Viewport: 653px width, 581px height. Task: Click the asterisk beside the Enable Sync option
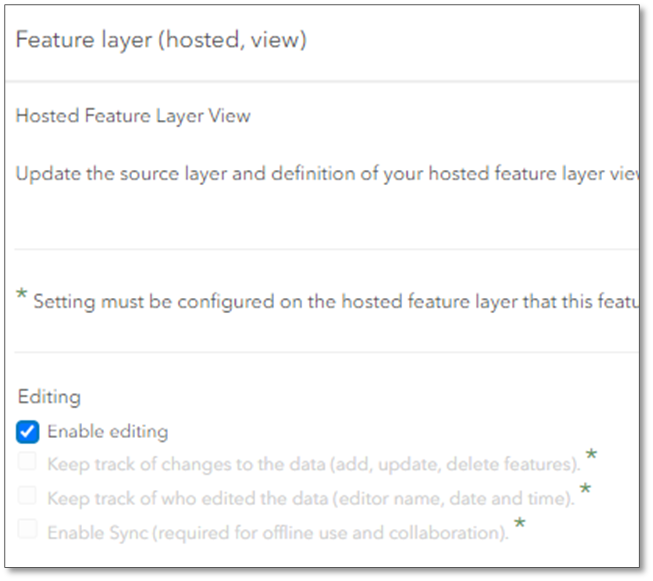(x=519, y=523)
